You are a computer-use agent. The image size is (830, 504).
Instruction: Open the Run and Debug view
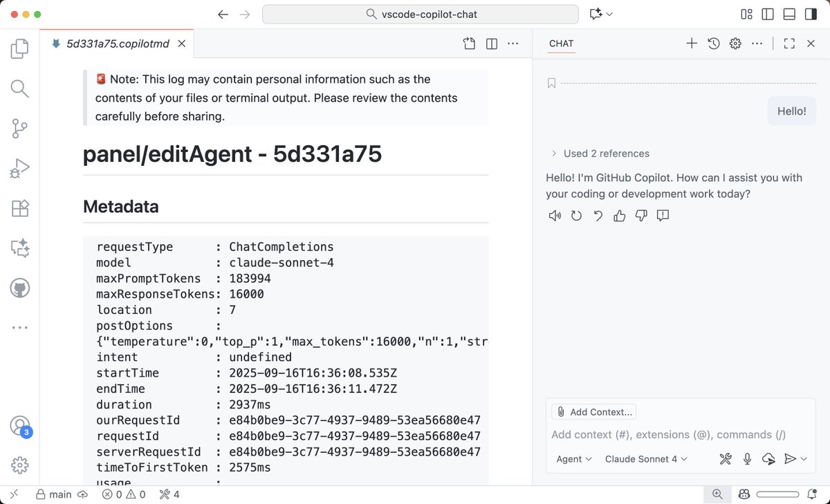tap(19, 168)
